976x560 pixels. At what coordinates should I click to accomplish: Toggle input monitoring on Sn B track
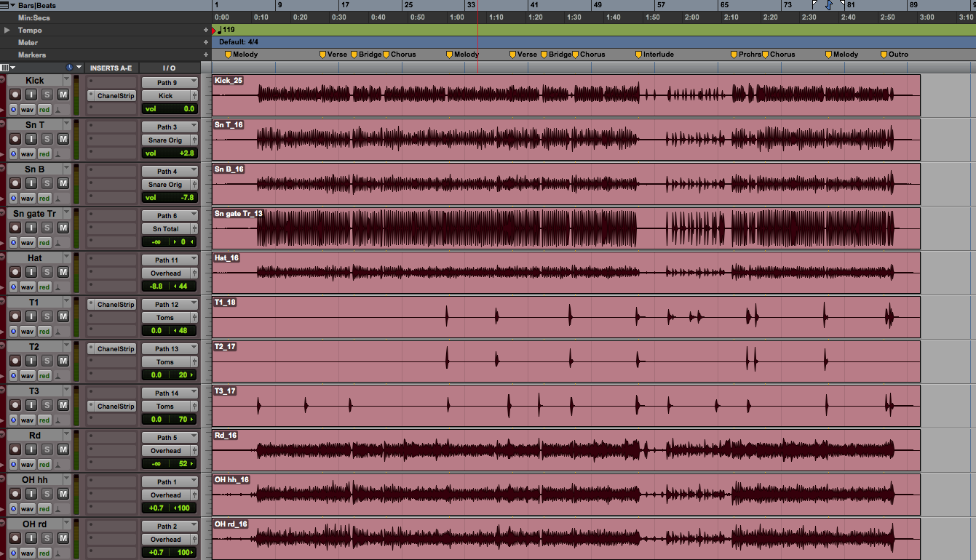pyautogui.click(x=31, y=183)
